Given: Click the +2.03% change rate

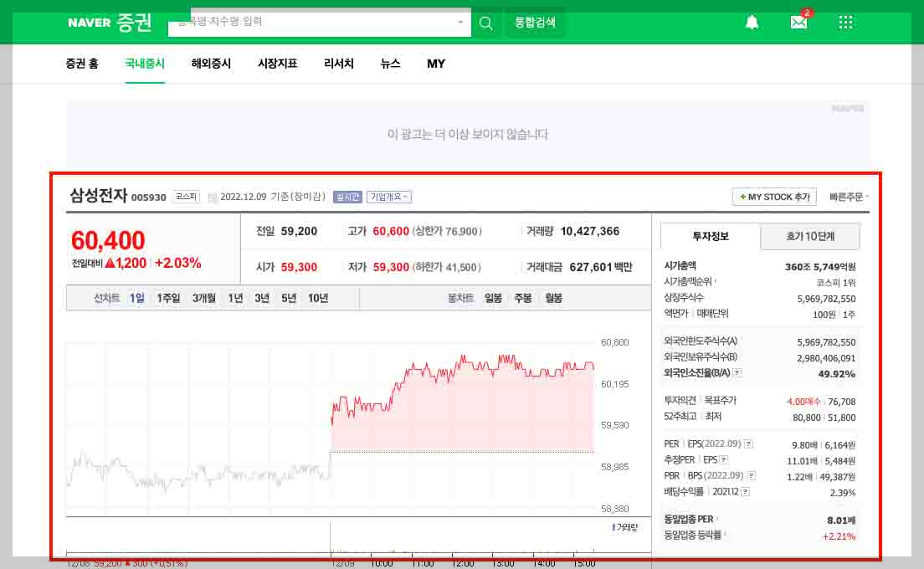Looking at the screenshot, I should coord(177,263).
